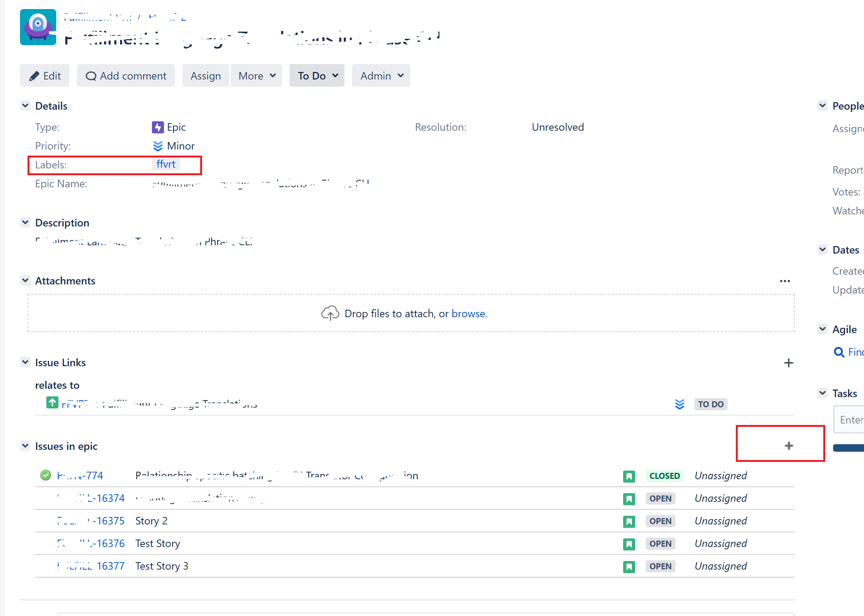
Task: Click the plus icon in Issues in epic
Action: (789, 446)
